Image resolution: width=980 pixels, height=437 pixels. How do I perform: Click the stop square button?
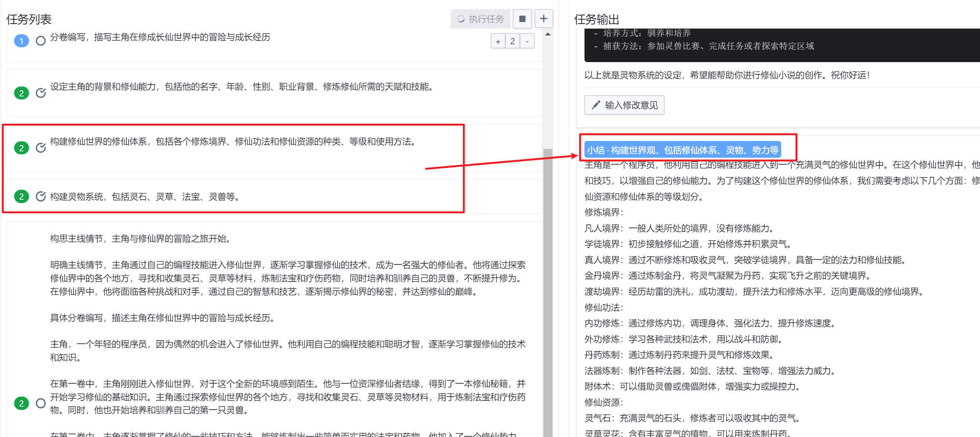tap(522, 19)
